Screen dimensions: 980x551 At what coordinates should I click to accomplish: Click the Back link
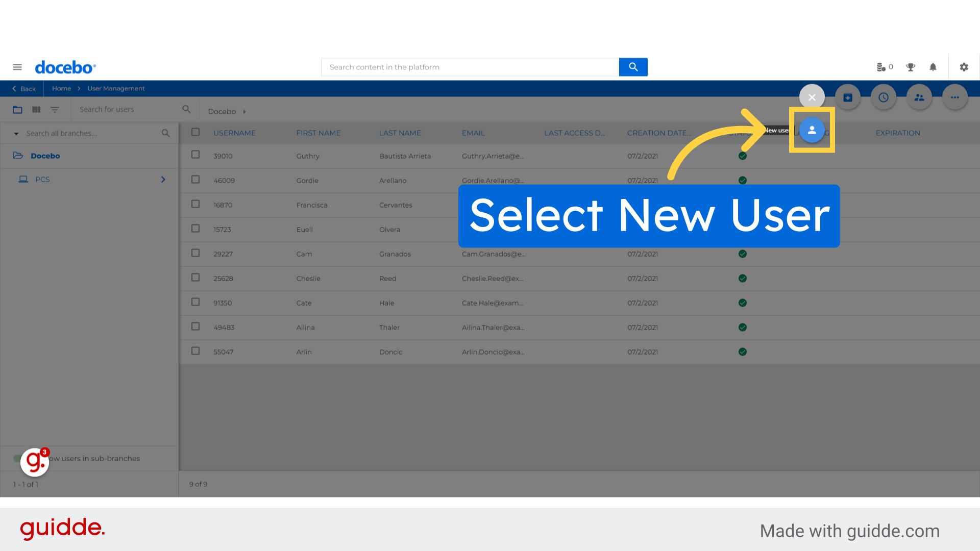point(23,88)
